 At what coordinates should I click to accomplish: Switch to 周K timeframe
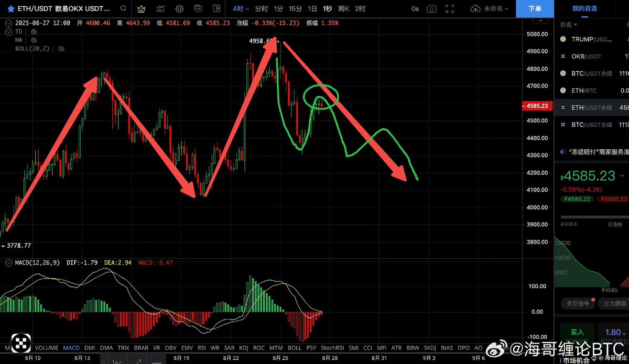(344, 9)
